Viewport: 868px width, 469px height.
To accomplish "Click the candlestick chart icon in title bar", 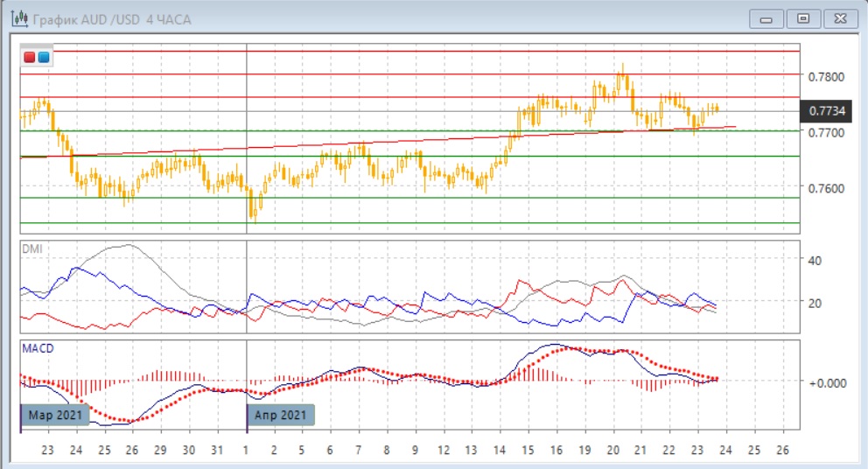I will tap(17, 18).
